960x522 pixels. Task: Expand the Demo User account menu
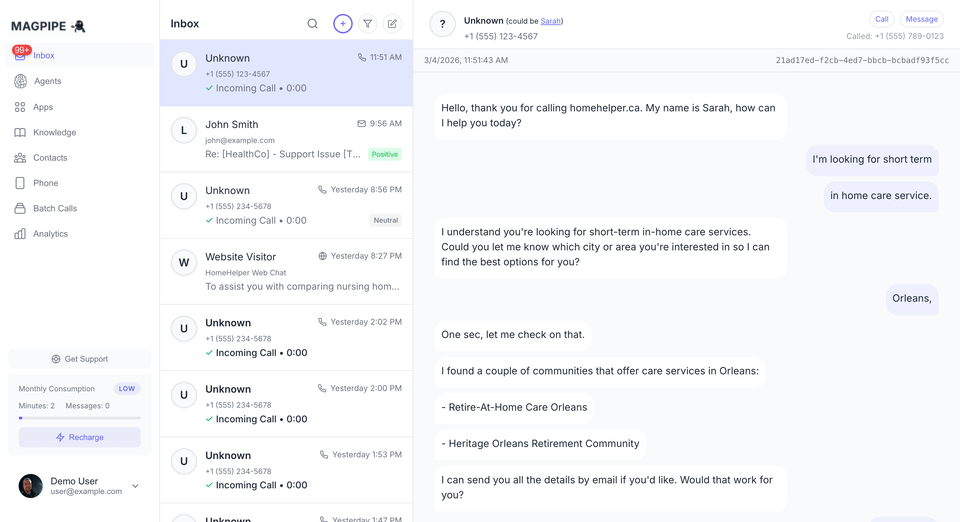click(135, 487)
